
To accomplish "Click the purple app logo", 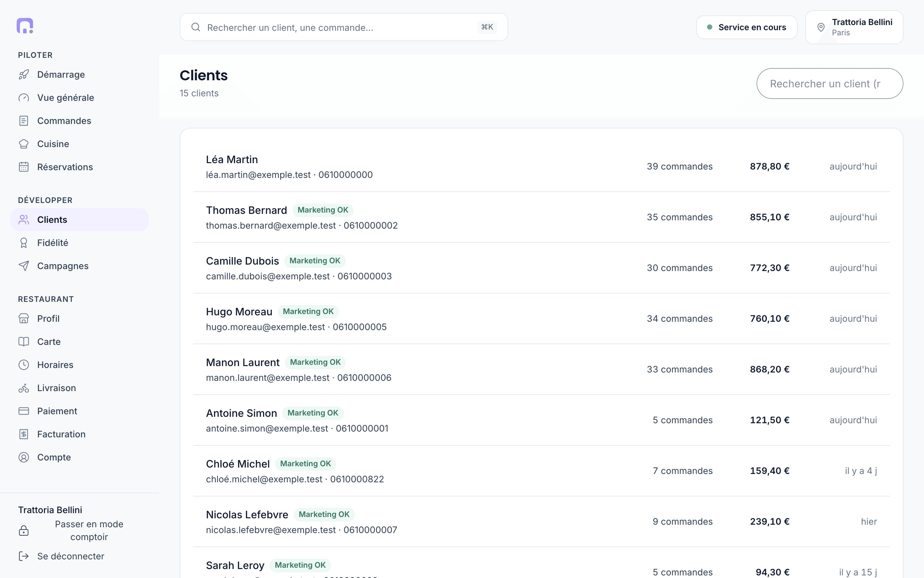I will (x=25, y=26).
